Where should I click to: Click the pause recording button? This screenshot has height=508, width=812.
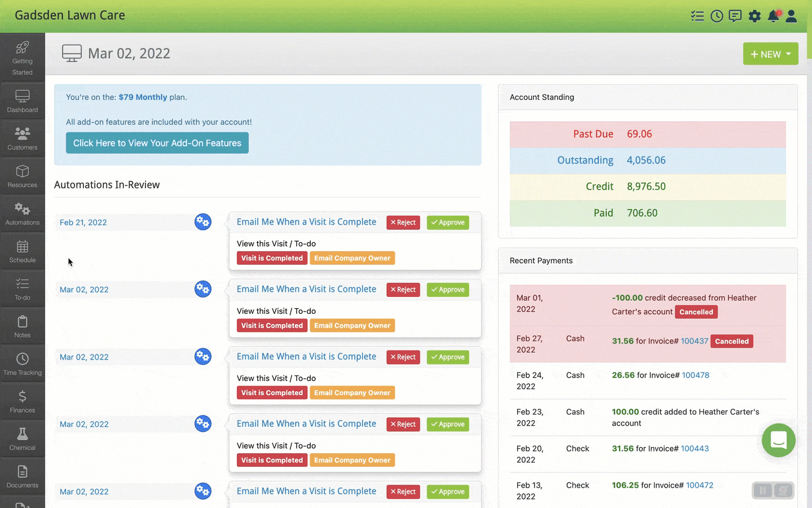[762, 491]
